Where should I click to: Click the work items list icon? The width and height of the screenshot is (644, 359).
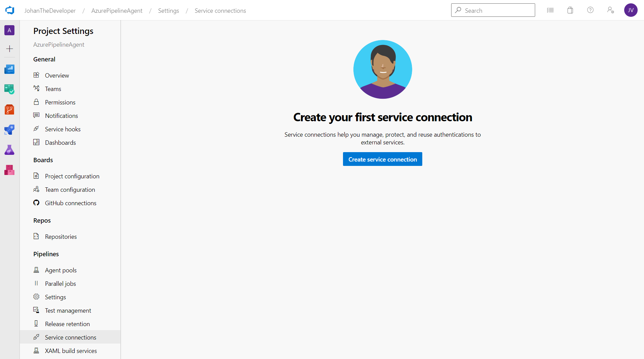[x=550, y=10]
